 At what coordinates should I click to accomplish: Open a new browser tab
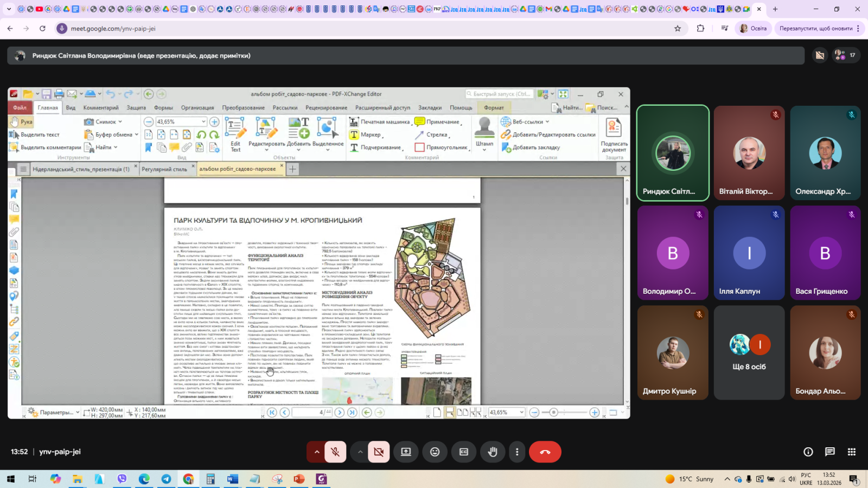pos(775,9)
